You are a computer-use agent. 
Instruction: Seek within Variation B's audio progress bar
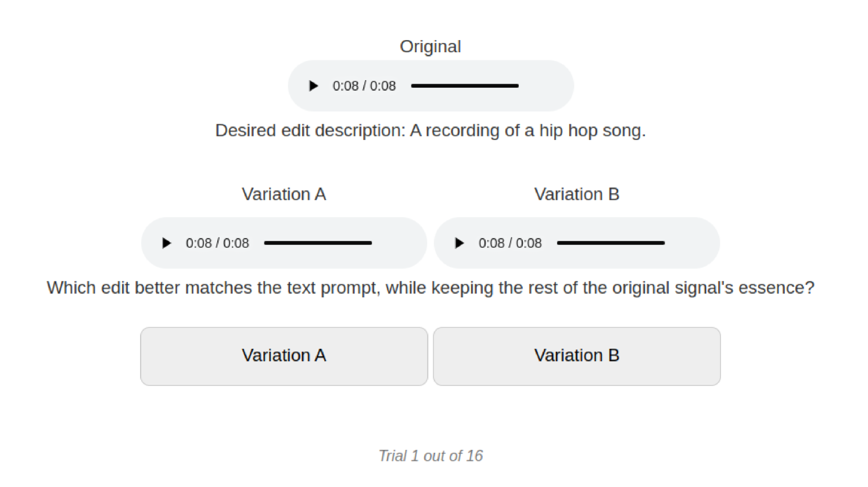pyautogui.click(x=611, y=243)
